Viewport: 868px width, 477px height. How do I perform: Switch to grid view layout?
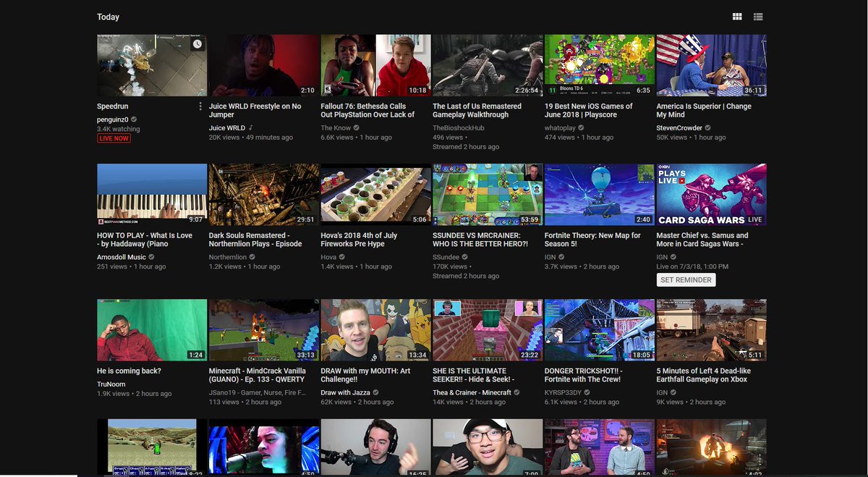738,17
